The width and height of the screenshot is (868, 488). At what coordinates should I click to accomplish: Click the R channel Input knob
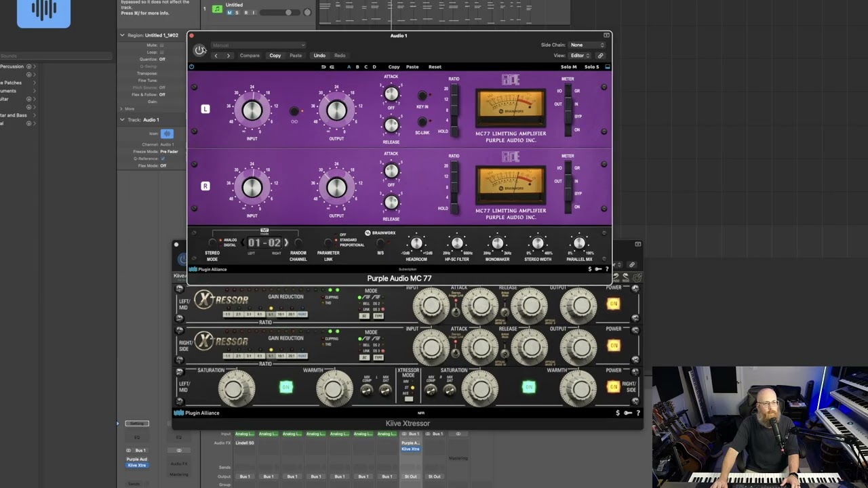click(252, 187)
